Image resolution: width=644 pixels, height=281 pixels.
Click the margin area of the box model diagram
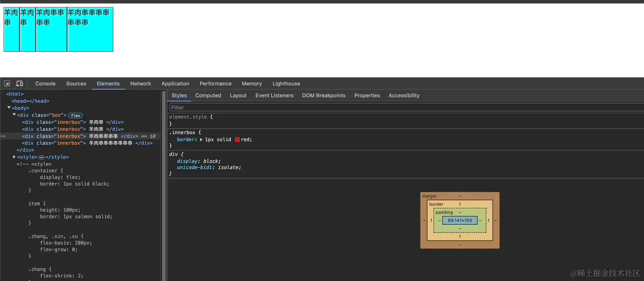[x=431, y=196]
